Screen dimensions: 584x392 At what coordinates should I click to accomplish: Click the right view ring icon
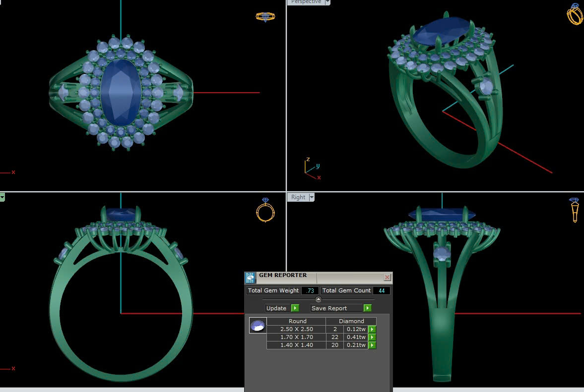[575, 210]
